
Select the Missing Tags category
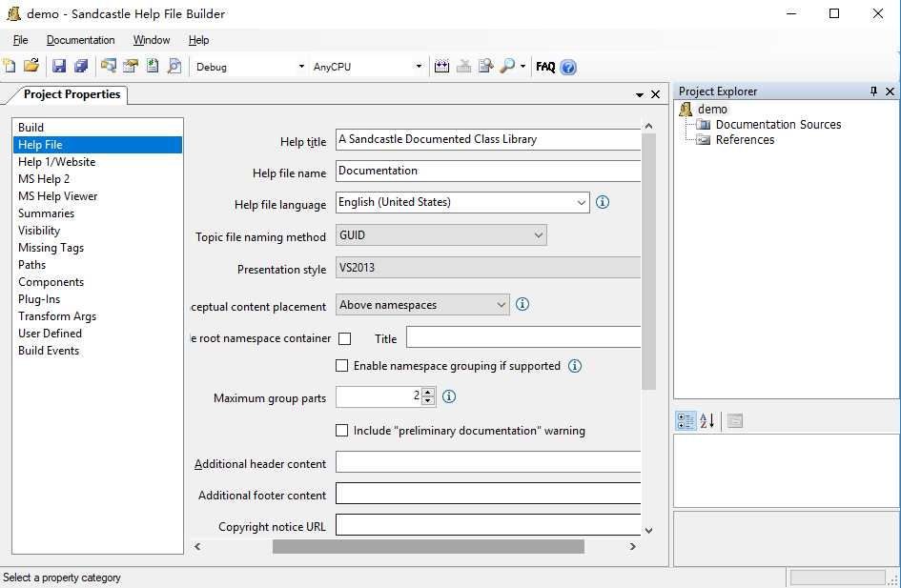click(x=97, y=248)
